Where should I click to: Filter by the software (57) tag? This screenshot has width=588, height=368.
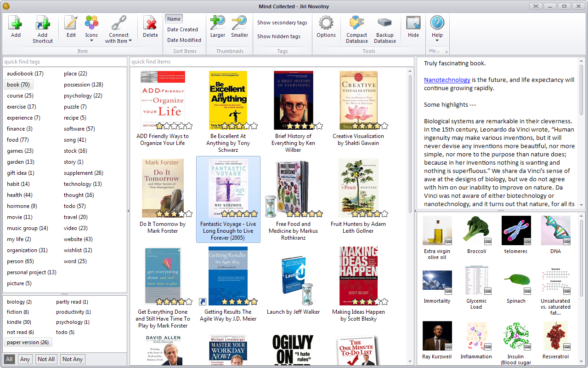79,129
